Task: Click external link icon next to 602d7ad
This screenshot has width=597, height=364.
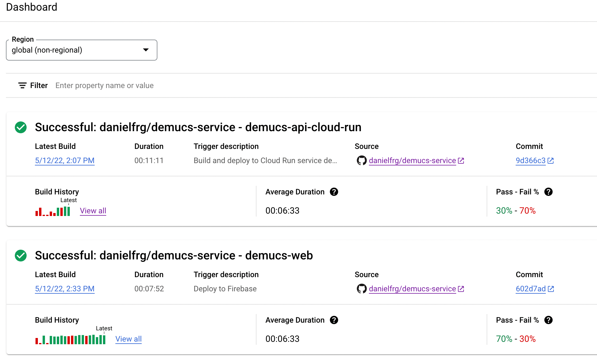Action: pos(551,289)
